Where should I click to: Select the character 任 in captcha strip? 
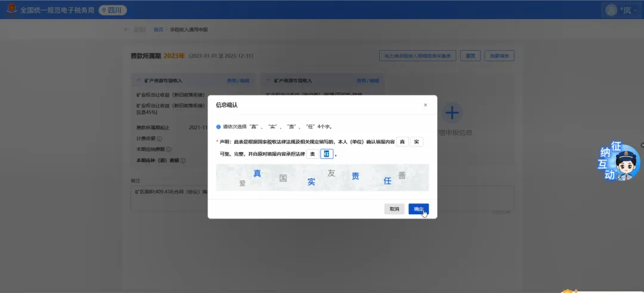(387, 180)
